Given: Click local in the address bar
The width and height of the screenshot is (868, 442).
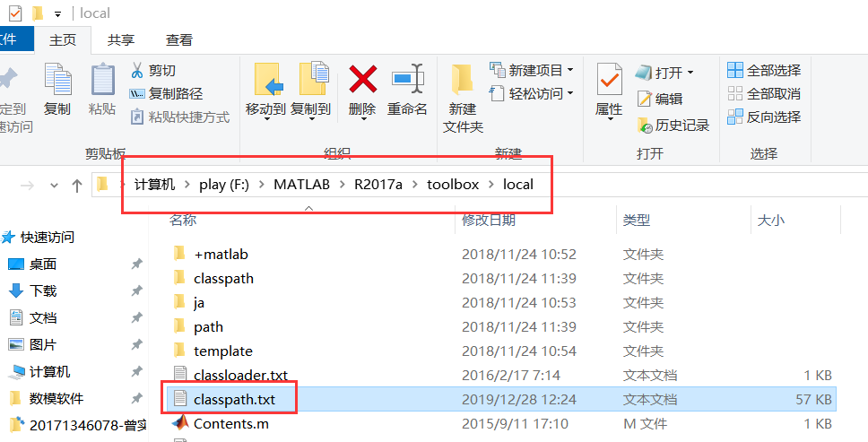Looking at the screenshot, I should click(518, 184).
